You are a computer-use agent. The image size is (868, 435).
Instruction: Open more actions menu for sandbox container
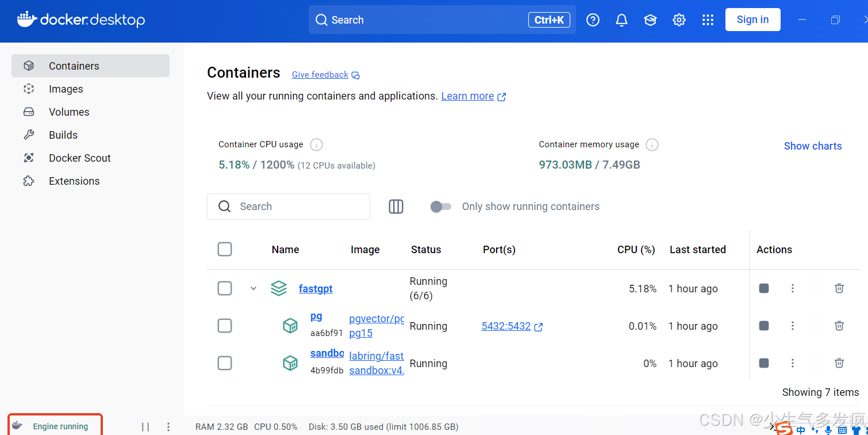(x=793, y=363)
